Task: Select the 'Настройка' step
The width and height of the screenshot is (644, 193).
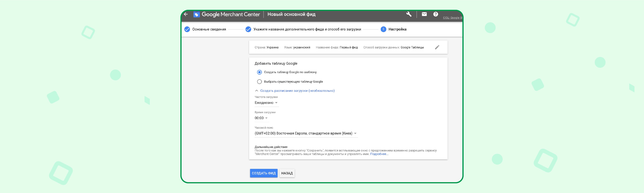Action: (x=394, y=29)
